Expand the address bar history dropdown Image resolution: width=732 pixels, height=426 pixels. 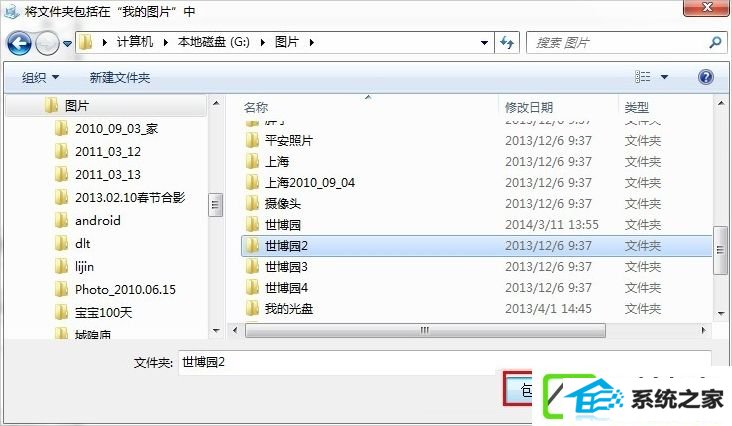[485, 43]
